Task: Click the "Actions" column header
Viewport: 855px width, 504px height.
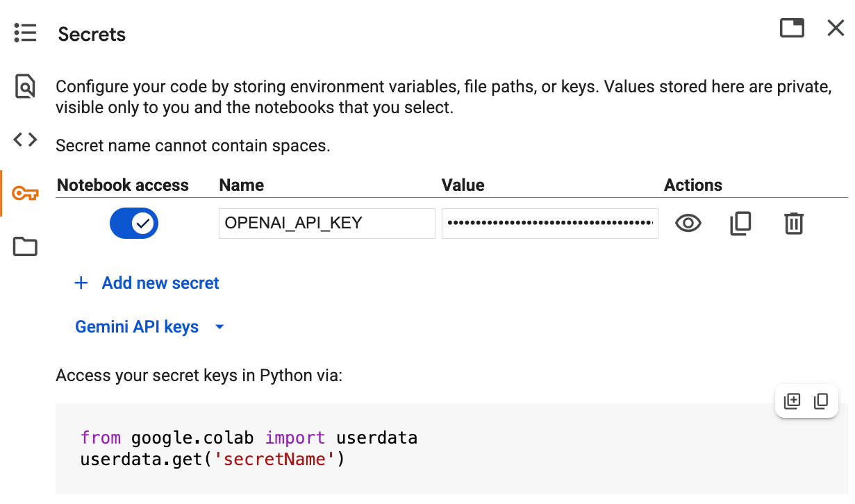Action: [x=693, y=185]
